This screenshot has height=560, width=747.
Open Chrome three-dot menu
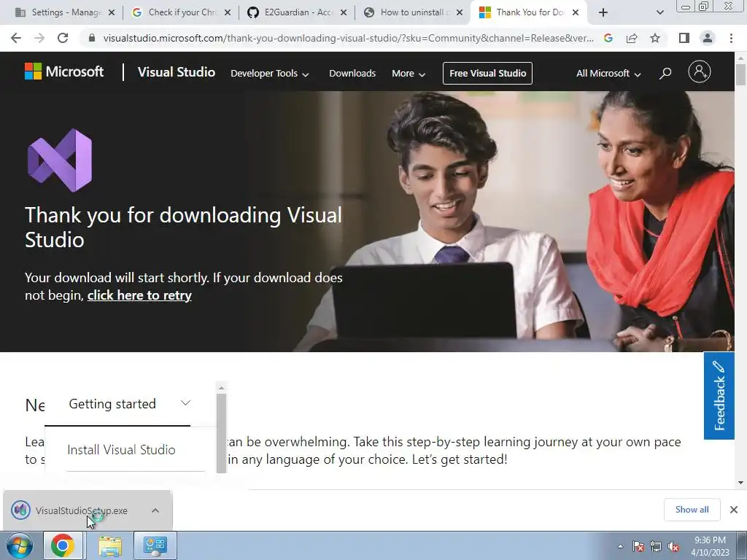point(731,38)
